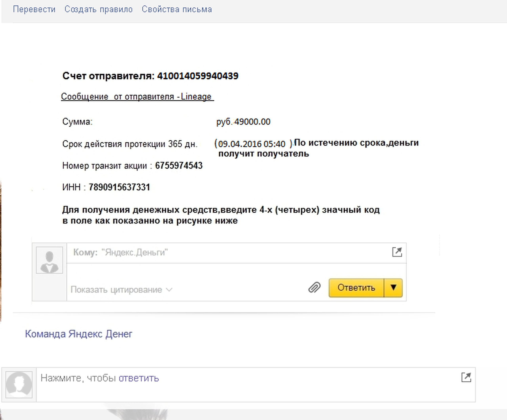507x420 pixels.
Task: Click the yellow Ответить button
Action: [x=356, y=288]
